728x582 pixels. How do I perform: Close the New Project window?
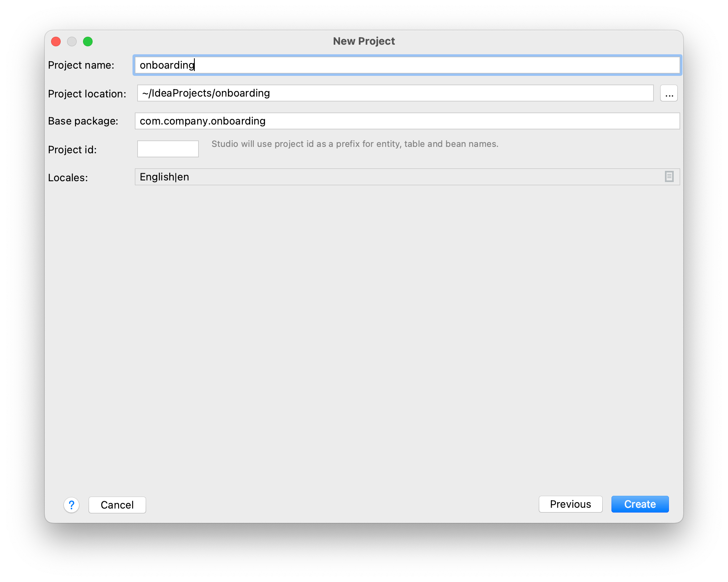56,42
